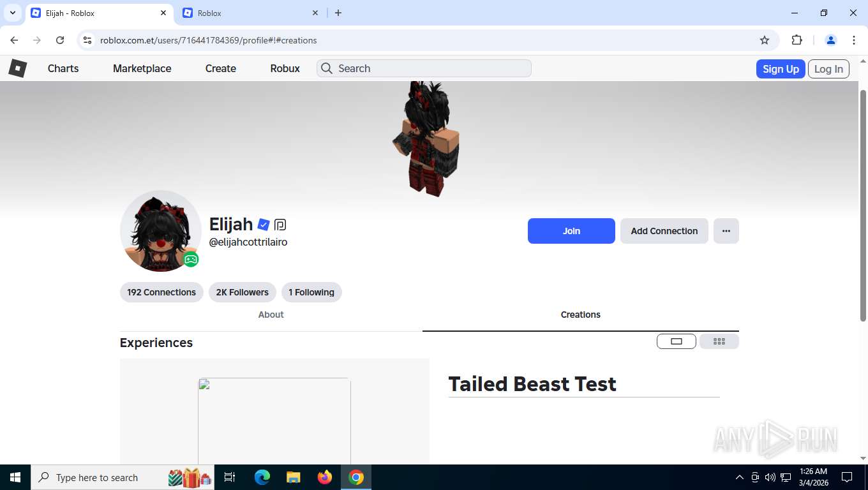Close the second Roblox tab
The width and height of the screenshot is (868, 490).
pos(315,13)
